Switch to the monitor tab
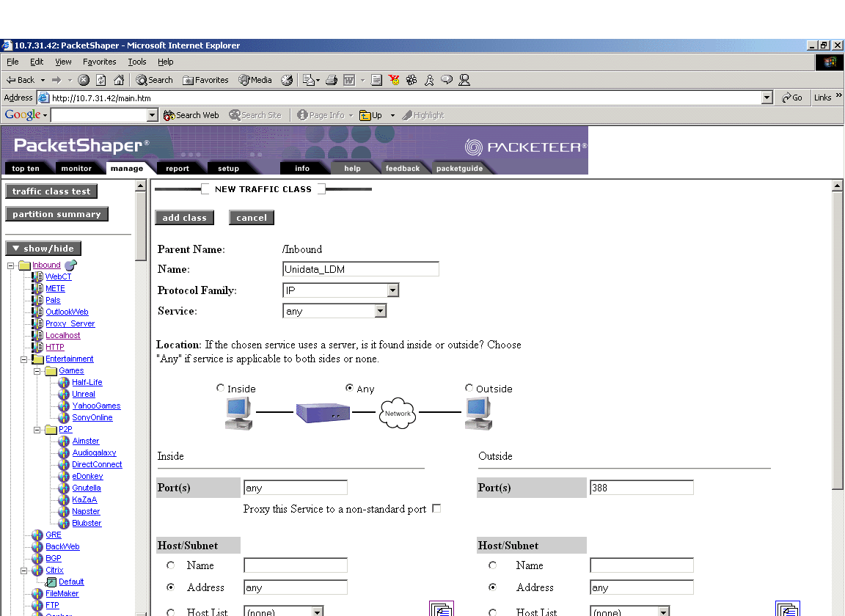The image size is (845, 616). tap(76, 169)
